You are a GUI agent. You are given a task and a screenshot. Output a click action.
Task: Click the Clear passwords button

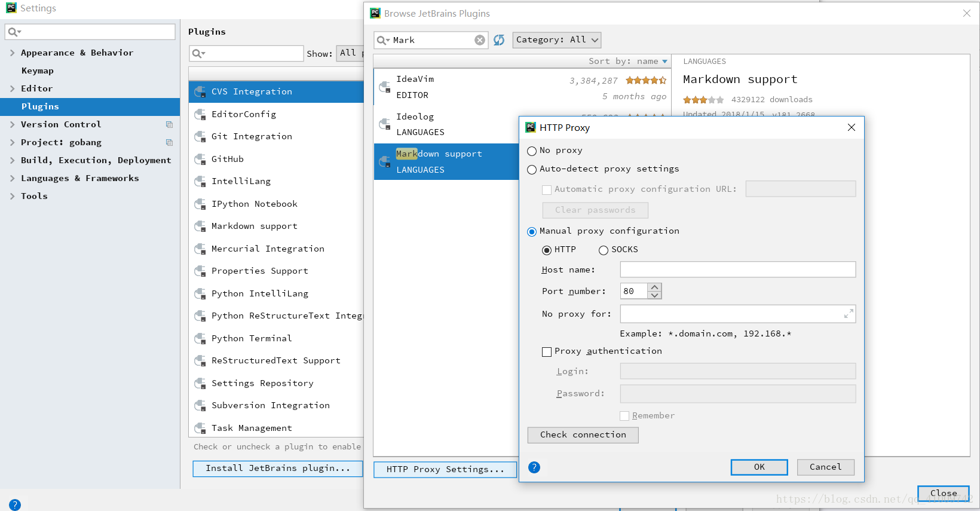pos(595,210)
